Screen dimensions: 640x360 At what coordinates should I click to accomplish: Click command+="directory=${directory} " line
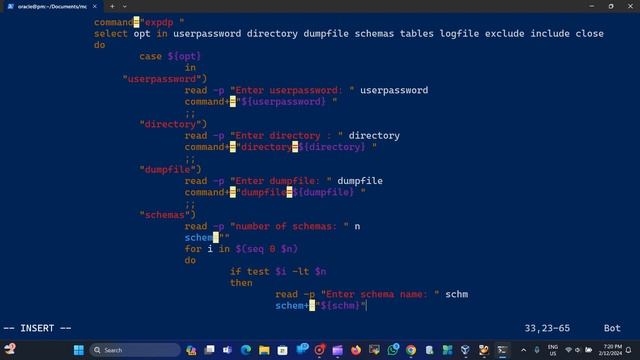281,147
